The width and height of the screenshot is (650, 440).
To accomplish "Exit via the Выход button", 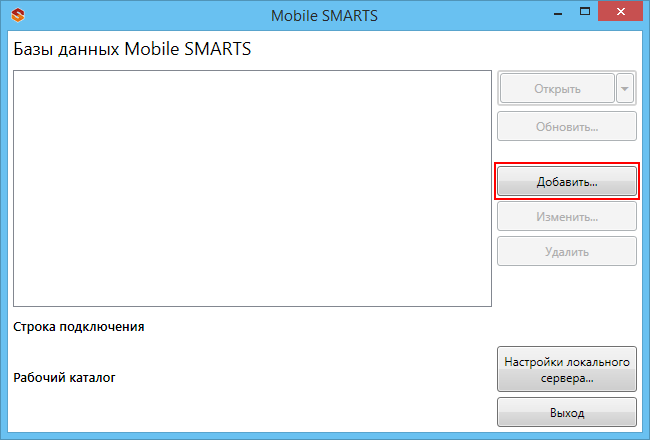I will click(x=567, y=412).
